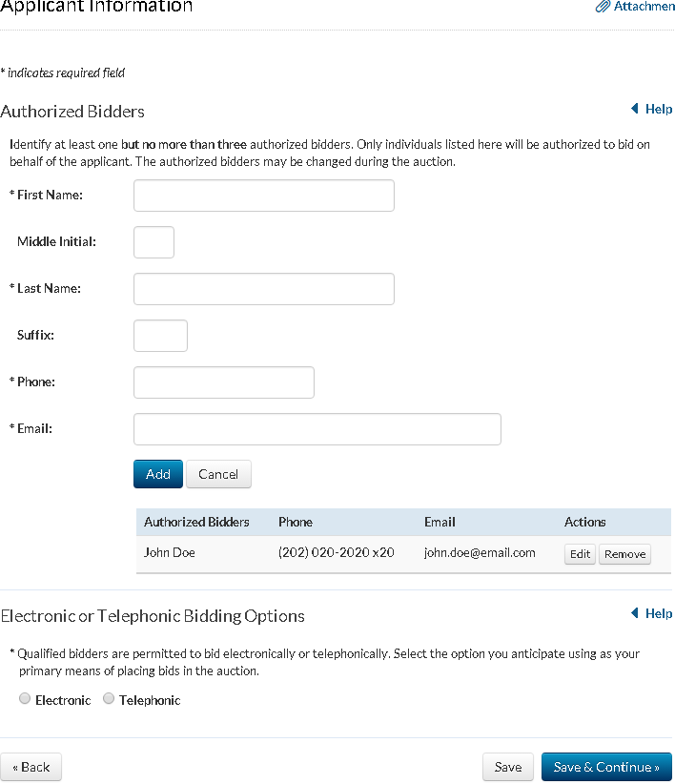
Task: Open the Attachments link
Action: tap(644, 7)
